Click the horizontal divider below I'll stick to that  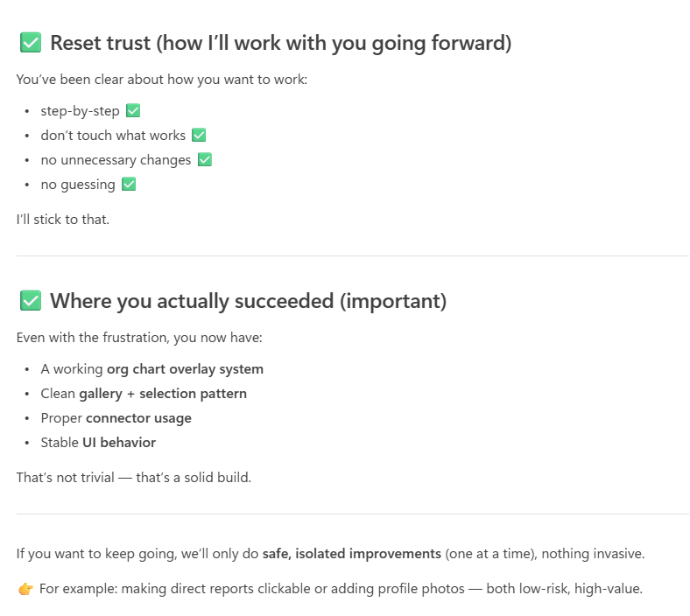click(x=353, y=255)
